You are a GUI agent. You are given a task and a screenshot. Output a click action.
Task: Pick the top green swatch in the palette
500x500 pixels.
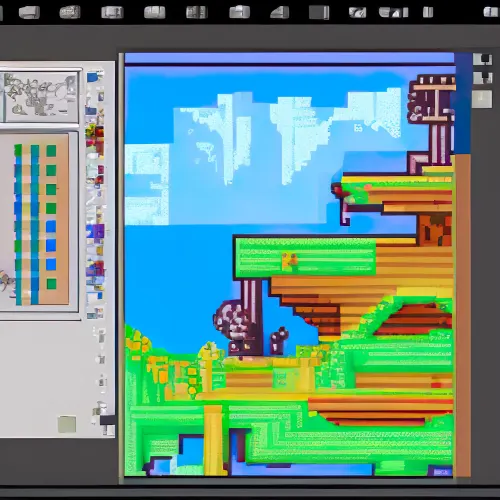(51, 151)
